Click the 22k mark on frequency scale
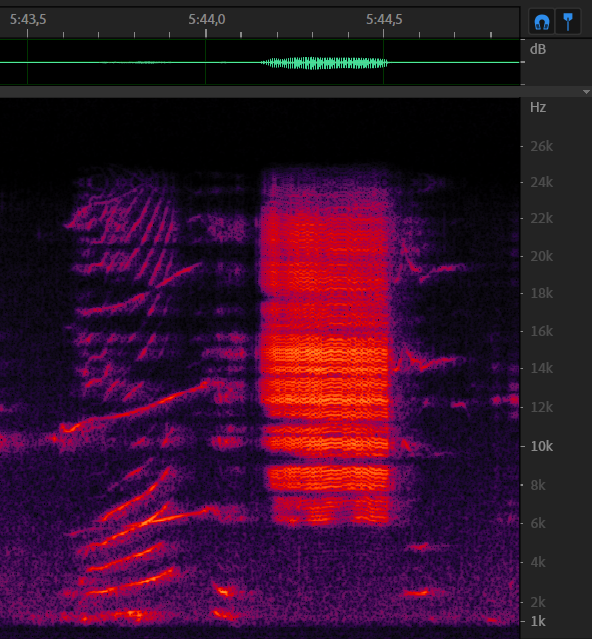 pos(541,218)
